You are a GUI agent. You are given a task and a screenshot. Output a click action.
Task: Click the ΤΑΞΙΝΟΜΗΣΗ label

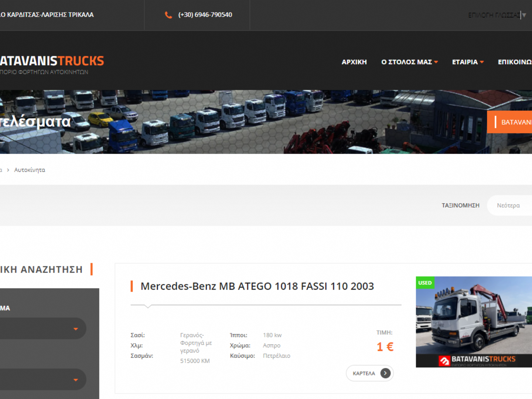click(x=460, y=205)
